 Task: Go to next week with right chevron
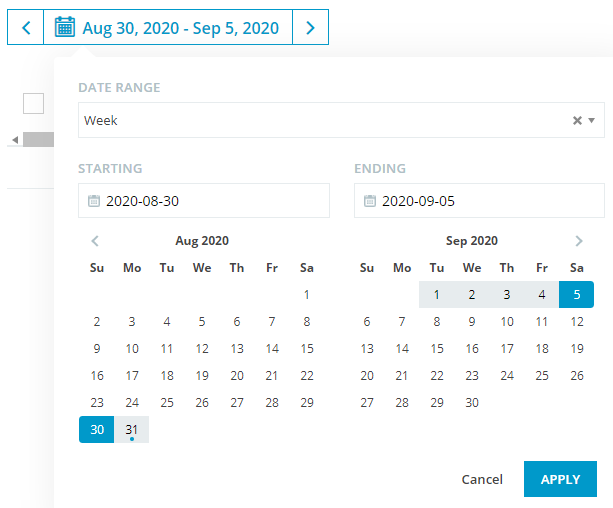[x=310, y=27]
